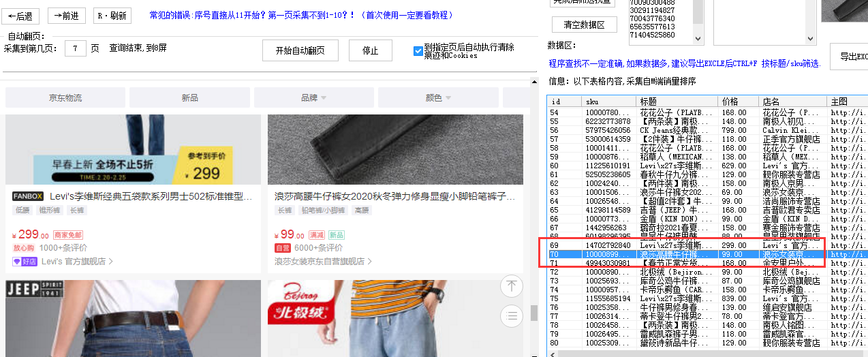Click the 低腰 tag on Levi's item
868x357 pixels.
click(x=23, y=211)
